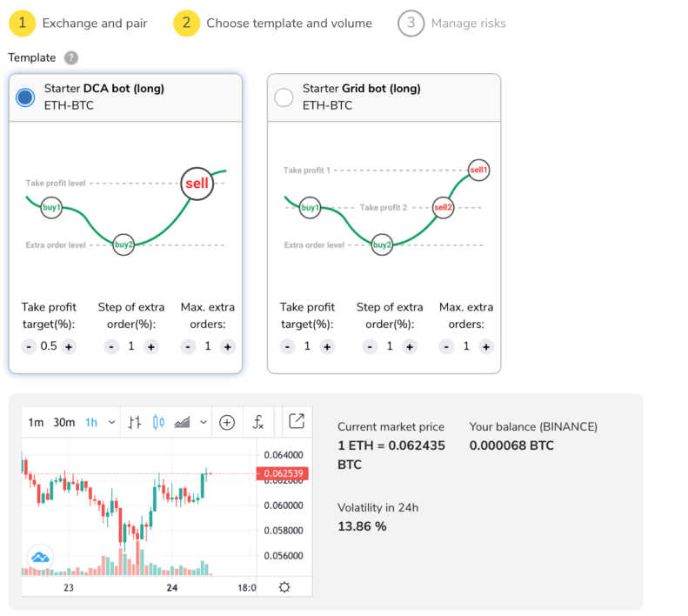Set chart interval to 1h
The image size is (688, 616).
91,422
